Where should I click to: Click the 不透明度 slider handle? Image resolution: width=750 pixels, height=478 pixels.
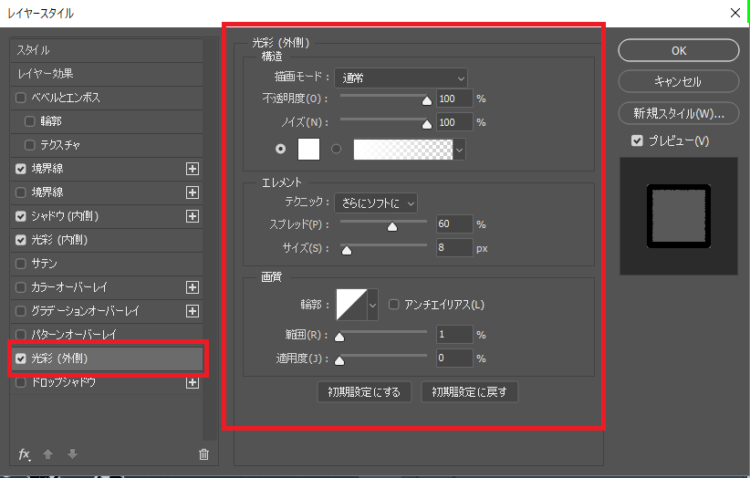tap(427, 100)
